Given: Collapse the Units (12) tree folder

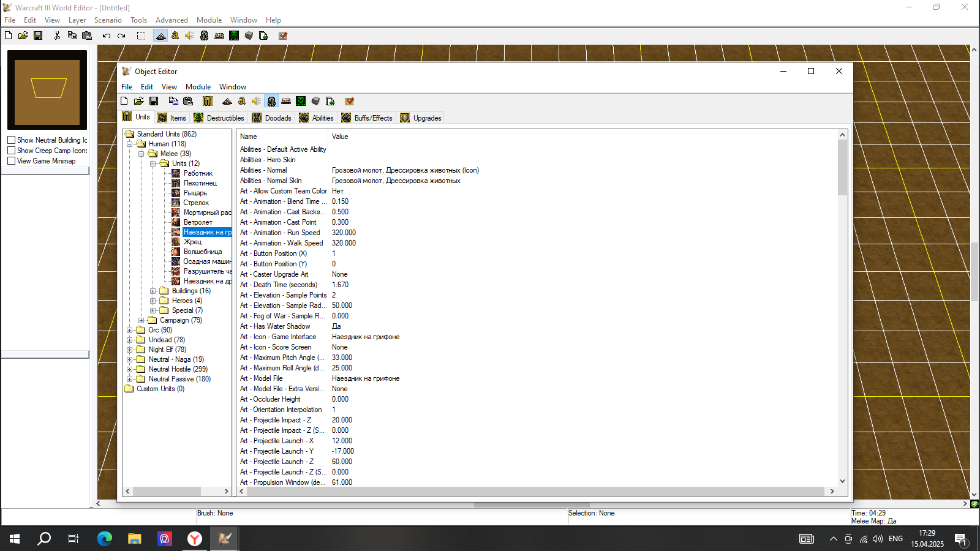Looking at the screenshot, I should coord(153,163).
